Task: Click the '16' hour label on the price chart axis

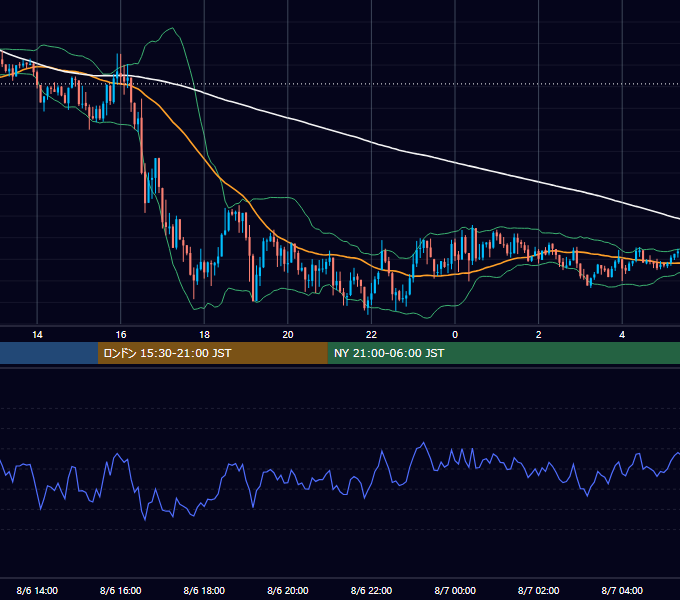Action: click(121, 335)
